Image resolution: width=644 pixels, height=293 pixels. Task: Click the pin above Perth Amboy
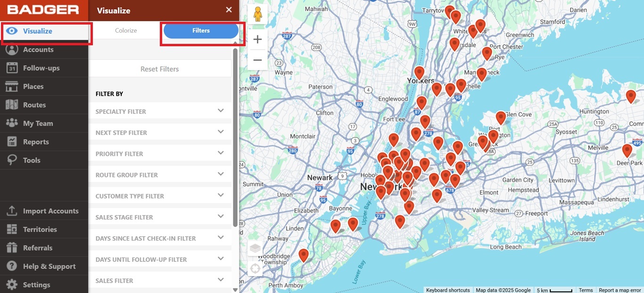point(304,255)
